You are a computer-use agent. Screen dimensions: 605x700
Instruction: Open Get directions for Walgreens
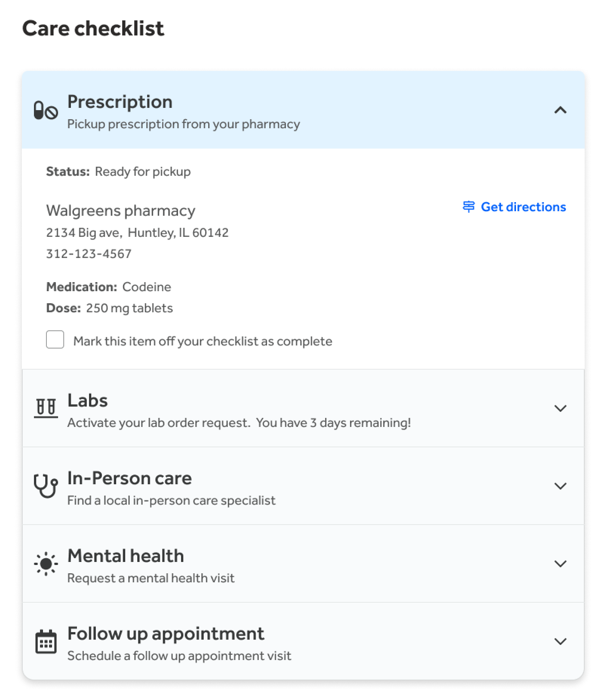523,207
